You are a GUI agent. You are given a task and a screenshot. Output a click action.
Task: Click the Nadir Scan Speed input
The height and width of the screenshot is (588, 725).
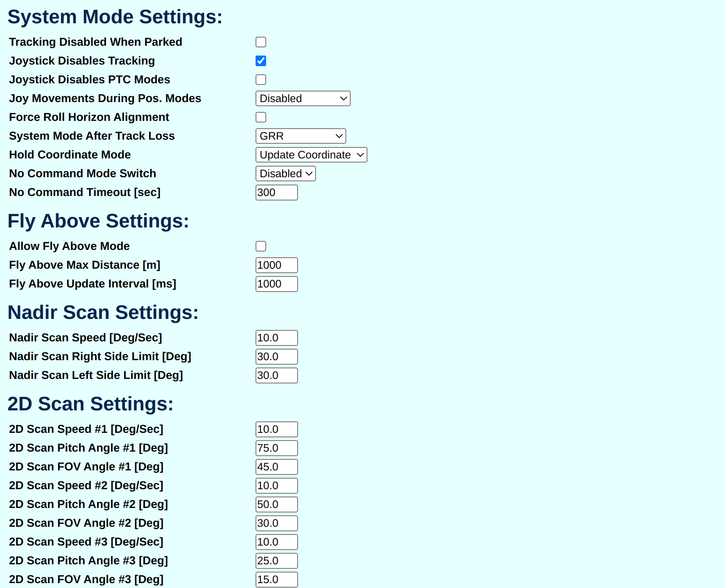click(x=277, y=338)
